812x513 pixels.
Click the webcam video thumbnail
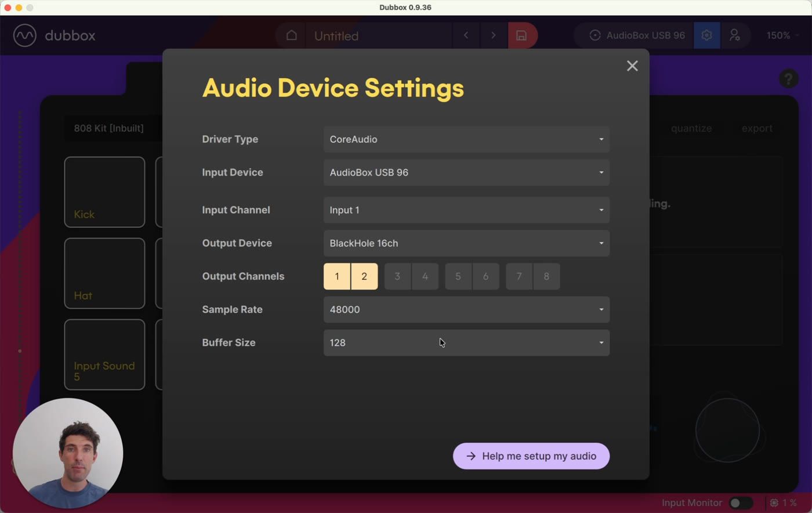pyautogui.click(x=68, y=453)
